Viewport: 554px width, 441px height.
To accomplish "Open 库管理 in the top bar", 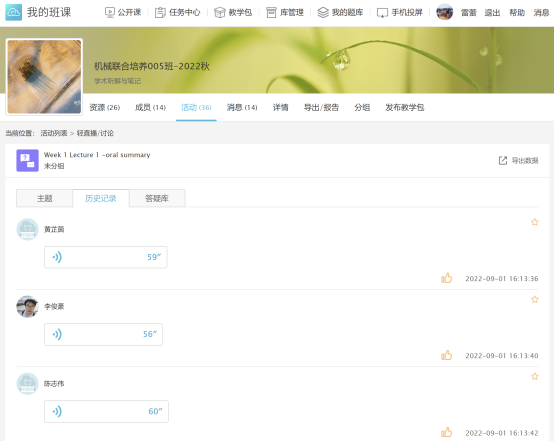I will click(285, 13).
